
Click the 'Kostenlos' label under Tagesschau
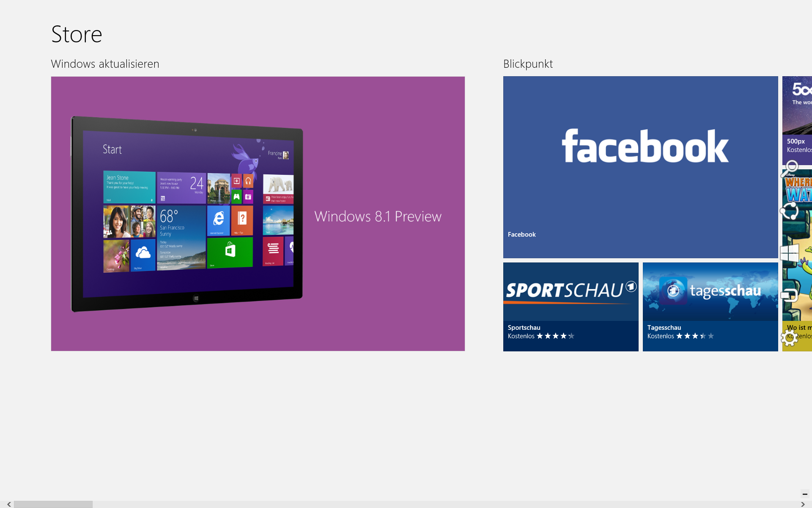[661, 336]
